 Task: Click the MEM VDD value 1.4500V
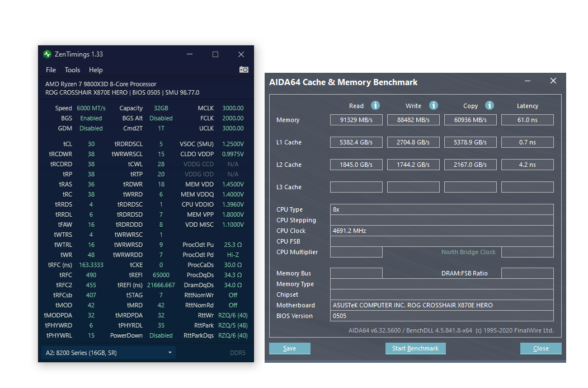click(x=233, y=185)
